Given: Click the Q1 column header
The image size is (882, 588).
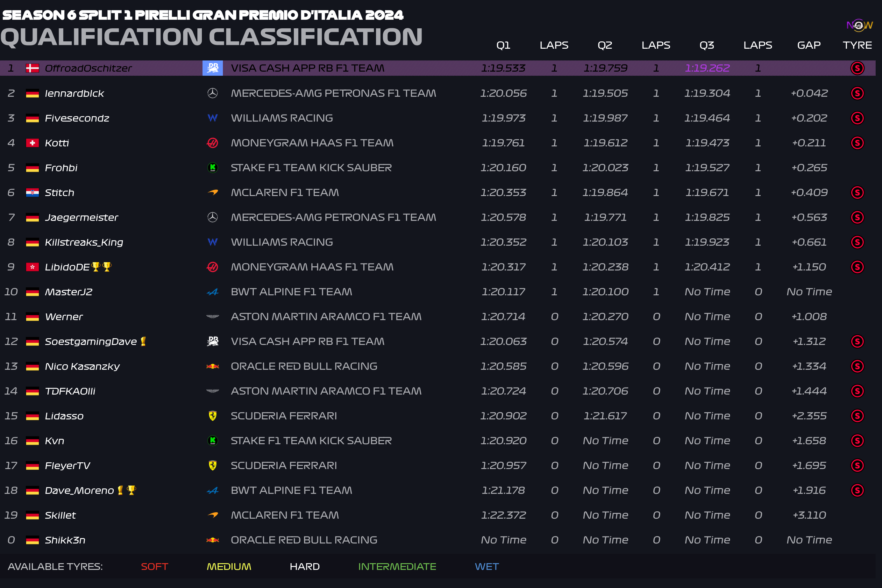Looking at the screenshot, I should 503,45.
